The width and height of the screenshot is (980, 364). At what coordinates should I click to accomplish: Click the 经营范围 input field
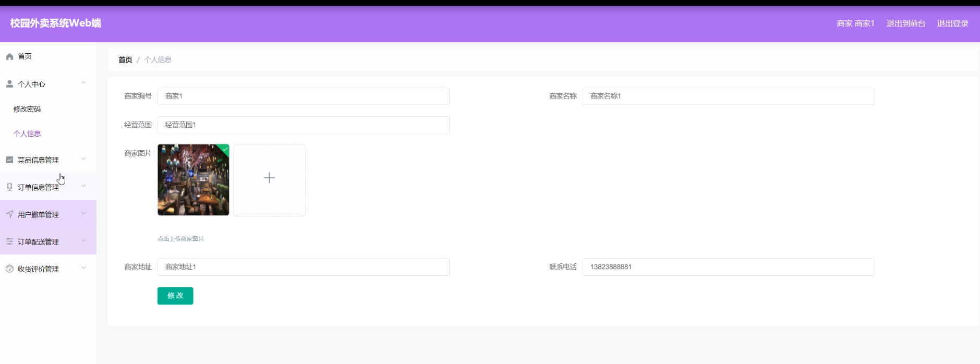[304, 125]
